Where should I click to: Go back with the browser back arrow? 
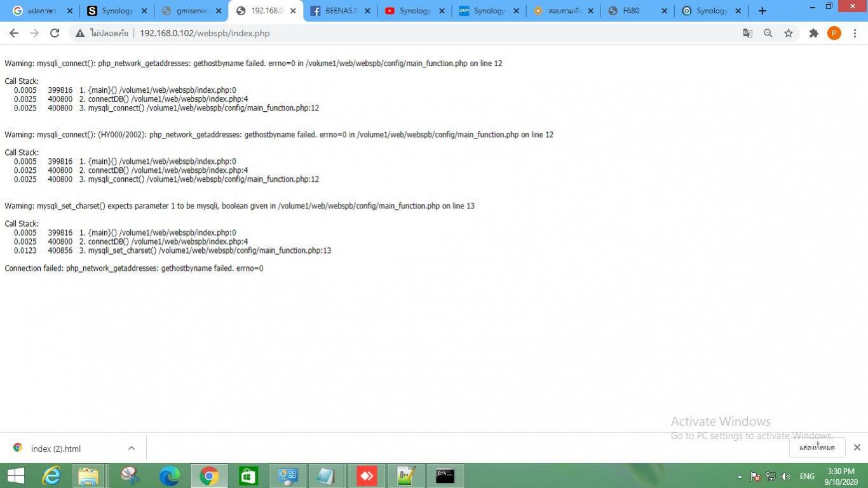[x=14, y=33]
